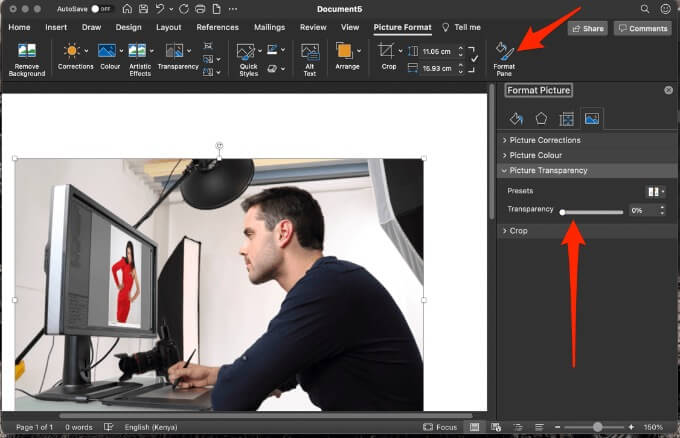The image size is (680, 438).
Task: Open the Format Pane
Action: [x=504, y=51]
